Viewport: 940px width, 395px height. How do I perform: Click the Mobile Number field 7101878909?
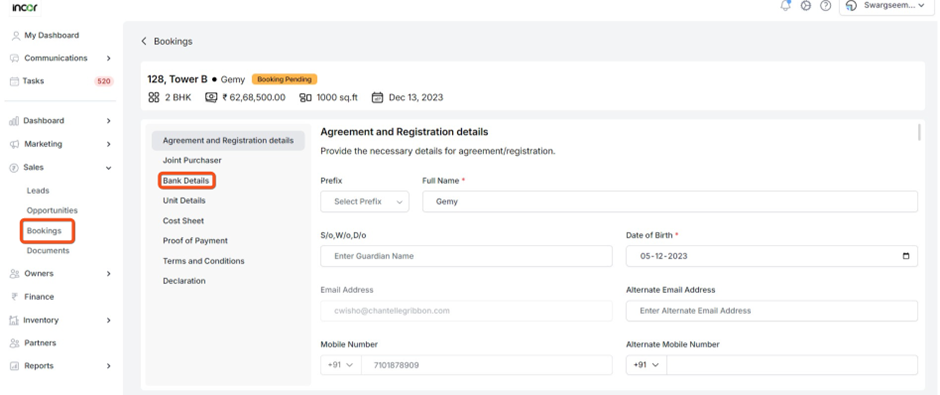click(x=487, y=364)
